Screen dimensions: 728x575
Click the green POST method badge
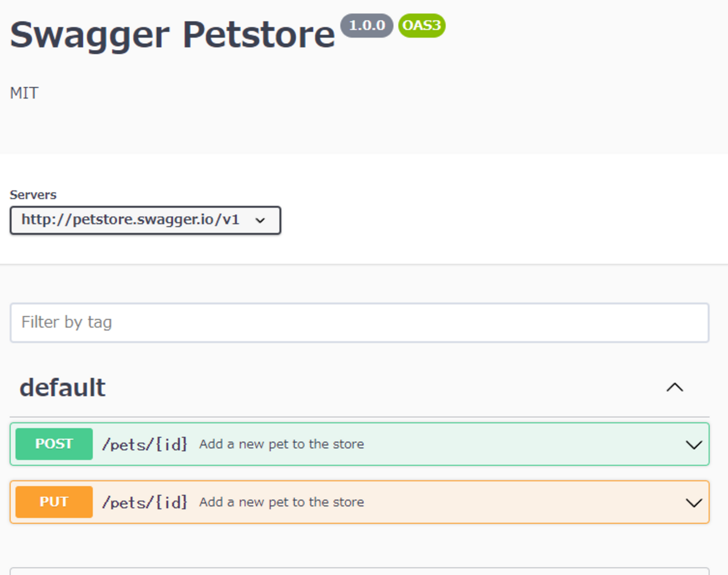54,444
